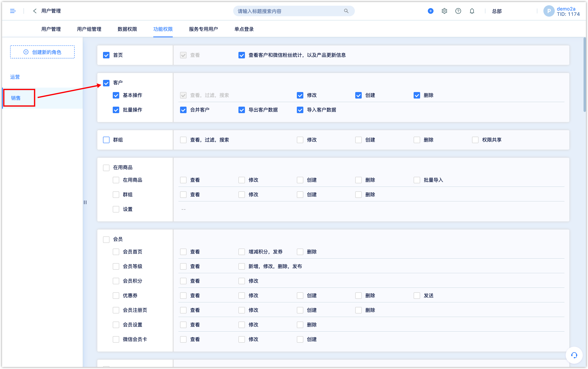Uncheck 合并客户 checkbox

183,110
